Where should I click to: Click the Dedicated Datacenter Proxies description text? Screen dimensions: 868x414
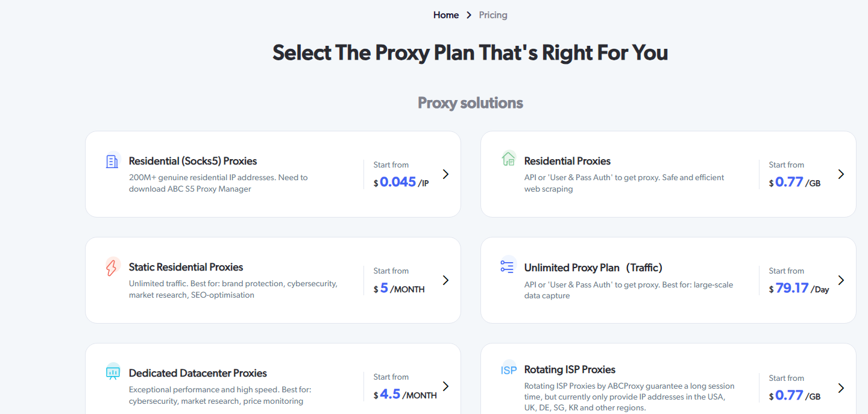[220, 395]
